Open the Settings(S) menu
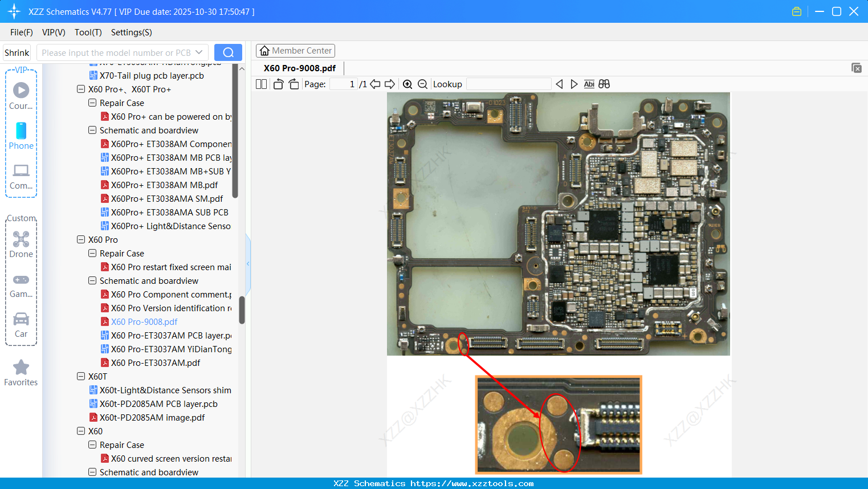Viewport: 868px width, 489px height. (131, 32)
